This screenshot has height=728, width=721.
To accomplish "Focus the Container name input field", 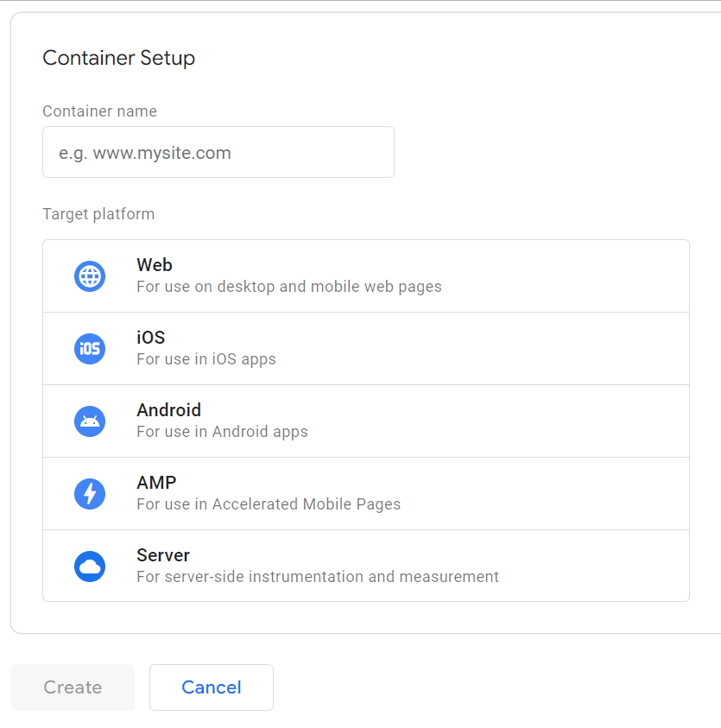I will [218, 153].
